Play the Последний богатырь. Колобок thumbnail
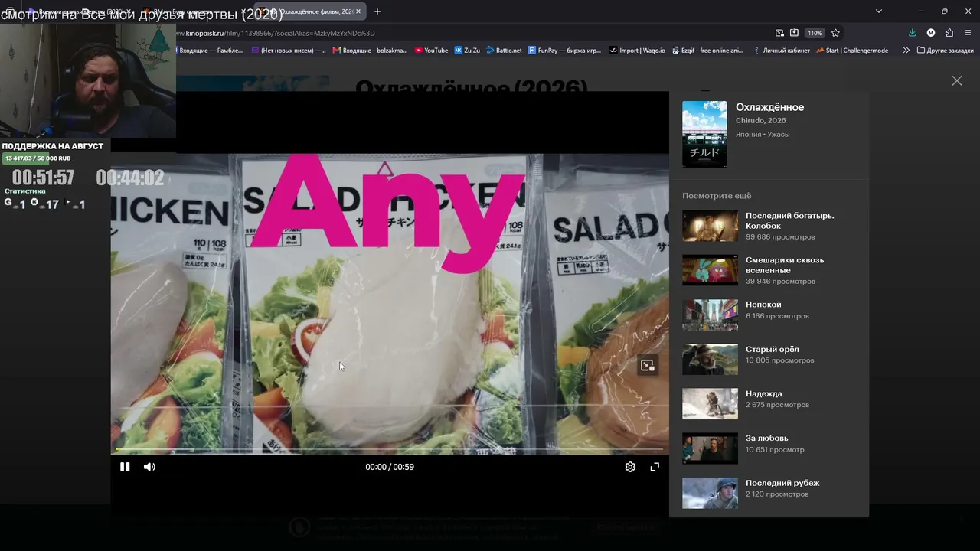The width and height of the screenshot is (980, 551). [710, 226]
